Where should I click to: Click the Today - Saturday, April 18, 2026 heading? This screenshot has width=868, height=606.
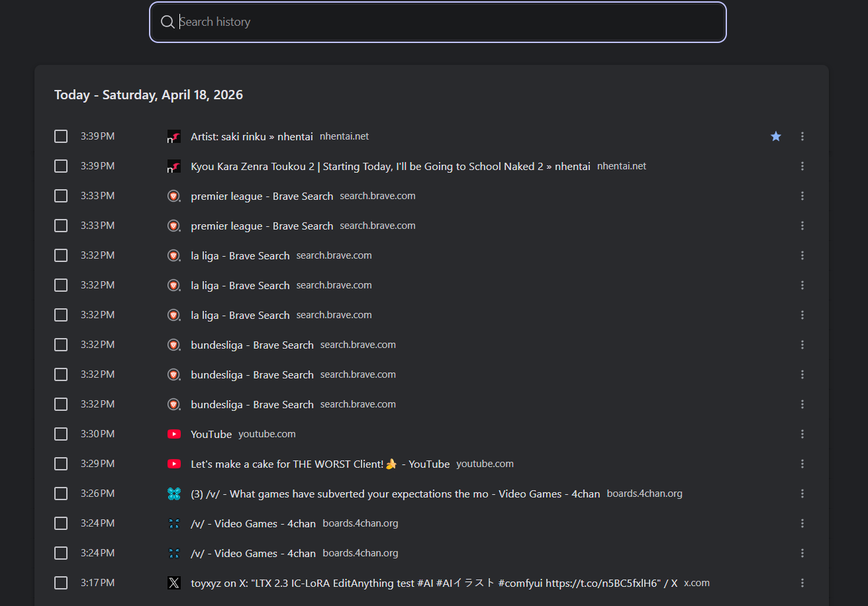(x=148, y=95)
